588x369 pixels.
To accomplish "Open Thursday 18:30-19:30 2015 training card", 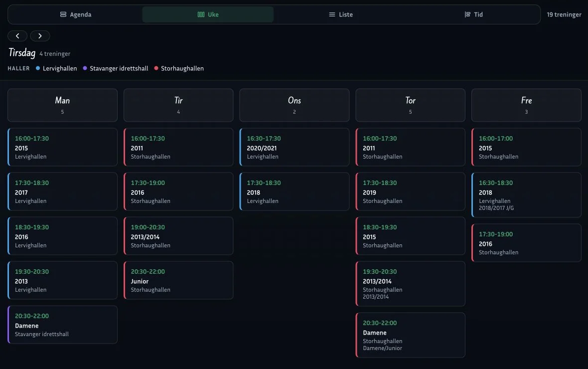I will tap(410, 236).
